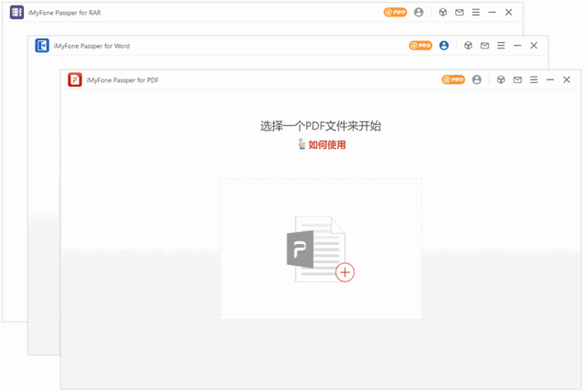Screen dimensions: 585x392
Task: Click the PRO badge in Passper for RAR
Action: (x=395, y=13)
